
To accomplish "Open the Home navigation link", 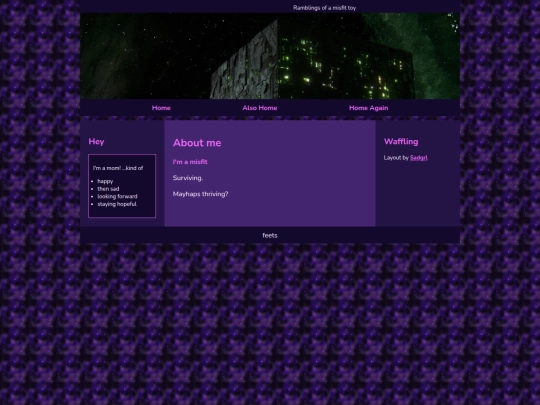I will 161,108.
